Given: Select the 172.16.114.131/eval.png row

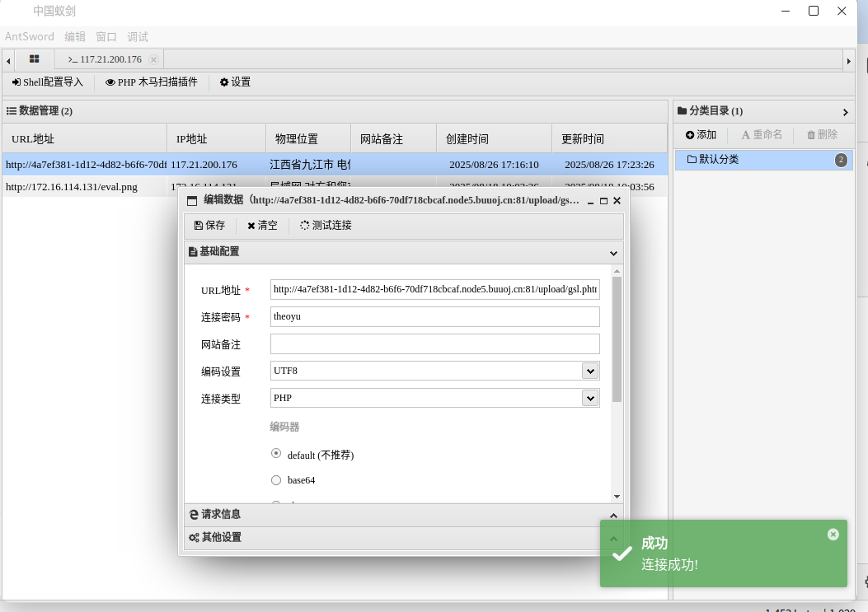Looking at the screenshot, I should [88, 187].
